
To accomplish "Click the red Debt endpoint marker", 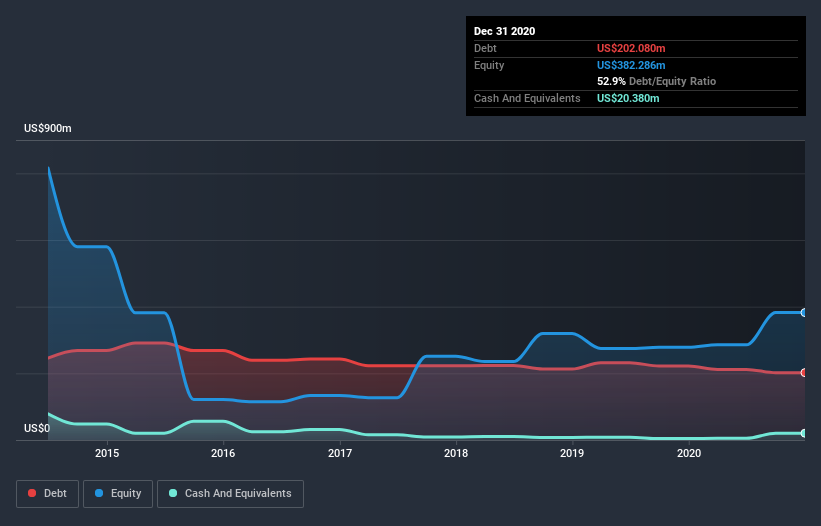I will 804,373.
